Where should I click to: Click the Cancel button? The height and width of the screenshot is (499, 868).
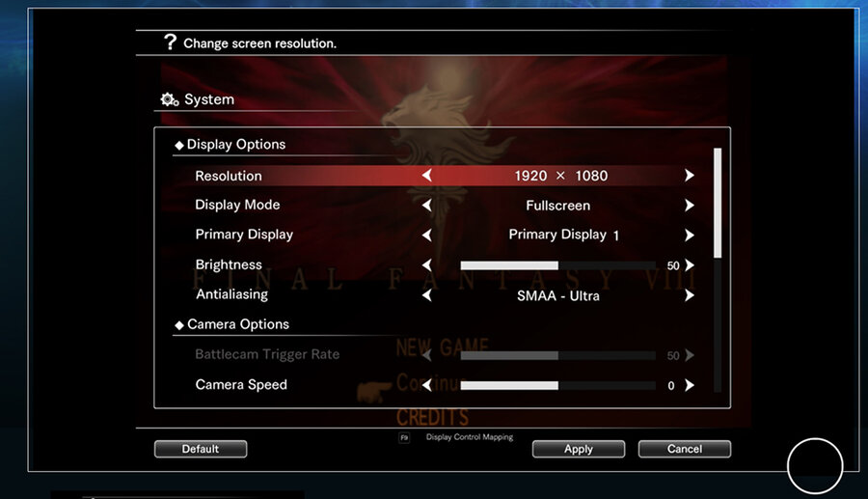pyautogui.click(x=684, y=449)
